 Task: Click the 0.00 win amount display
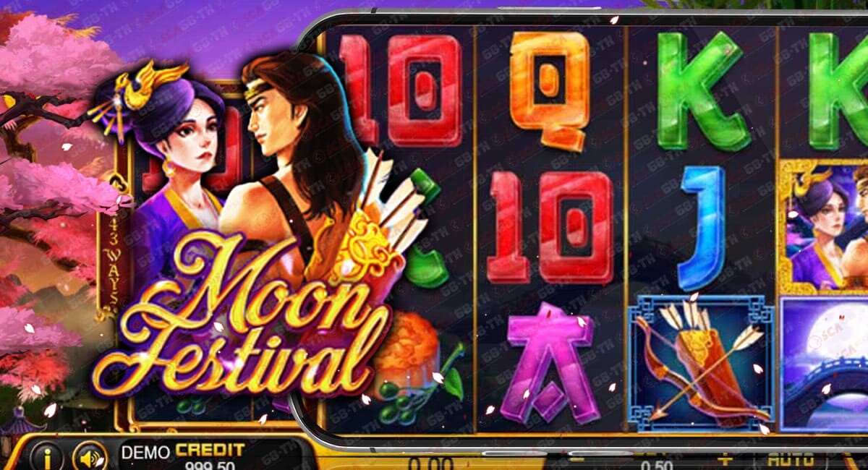tap(431, 463)
